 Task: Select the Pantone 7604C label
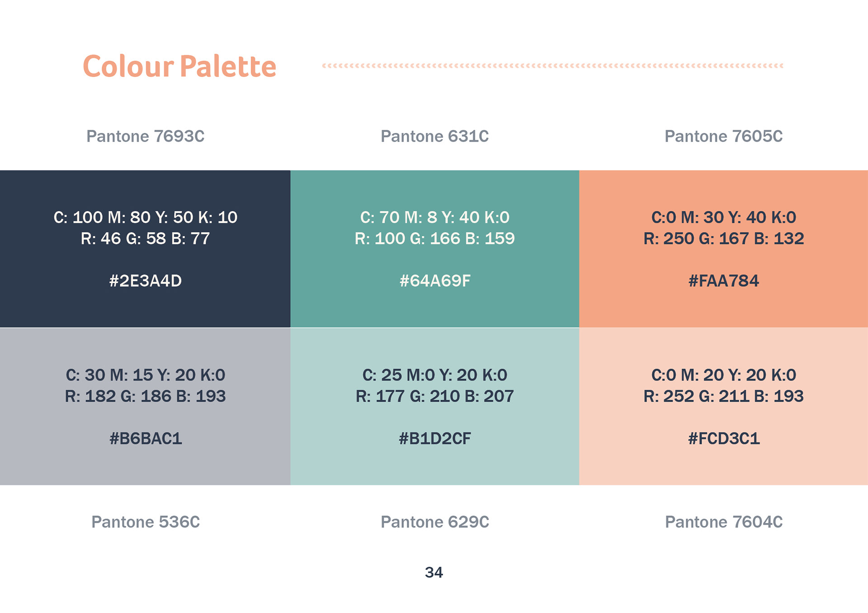pos(724,522)
